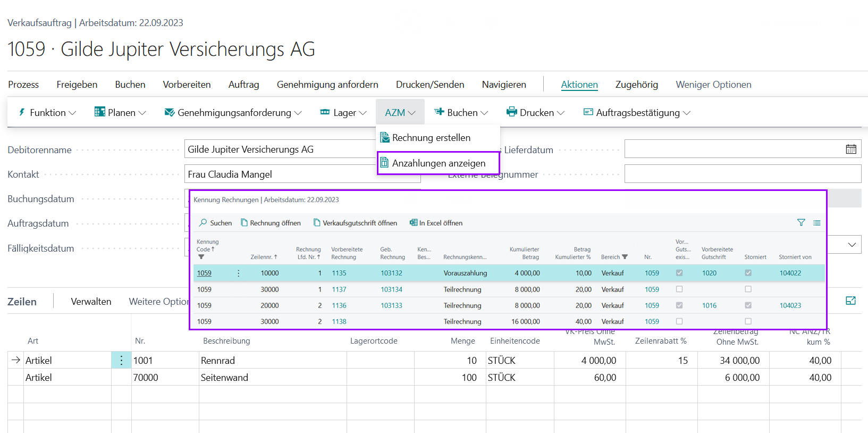Viewport: 868px width, 433px height.
Task: Click the In Excel öffnen icon
Action: pyautogui.click(x=414, y=223)
